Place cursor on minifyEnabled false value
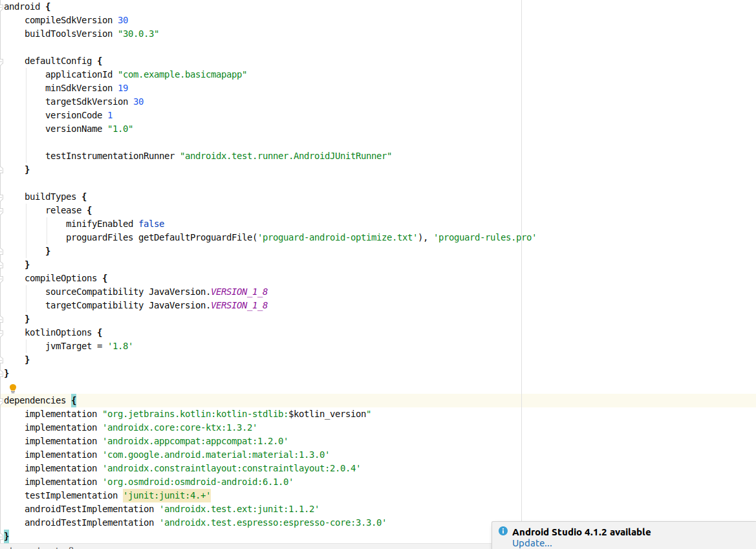 (x=151, y=224)
